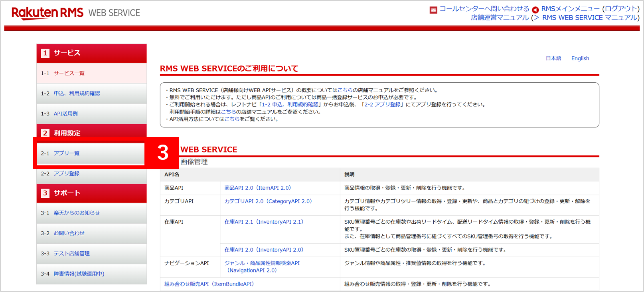Click the Rakuten RMS logo
Screen dimensions: 644x292
(47, 13)
